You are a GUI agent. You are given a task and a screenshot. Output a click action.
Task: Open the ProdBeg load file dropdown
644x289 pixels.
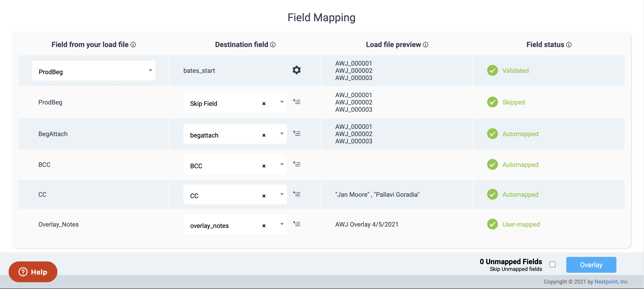(x=94, y=71)
